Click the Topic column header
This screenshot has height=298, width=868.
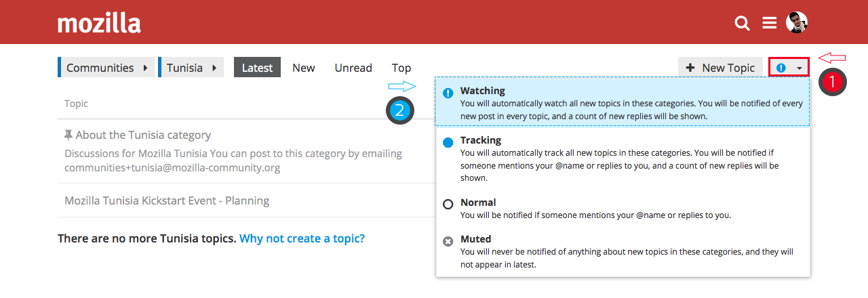tap(76, 104)
